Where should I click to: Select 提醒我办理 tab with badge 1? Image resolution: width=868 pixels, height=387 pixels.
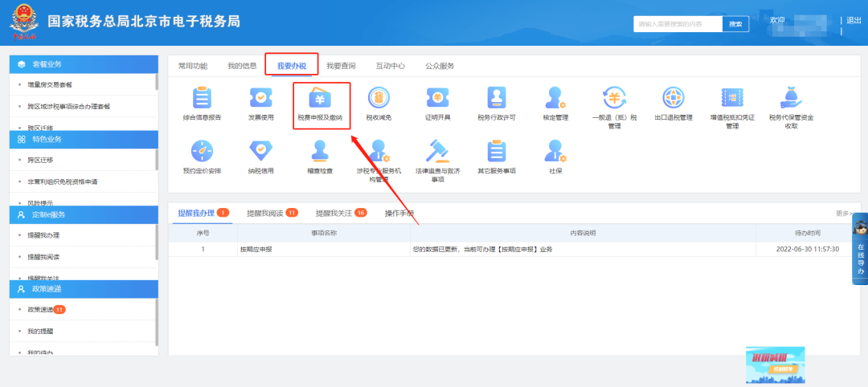pos(203,213)
